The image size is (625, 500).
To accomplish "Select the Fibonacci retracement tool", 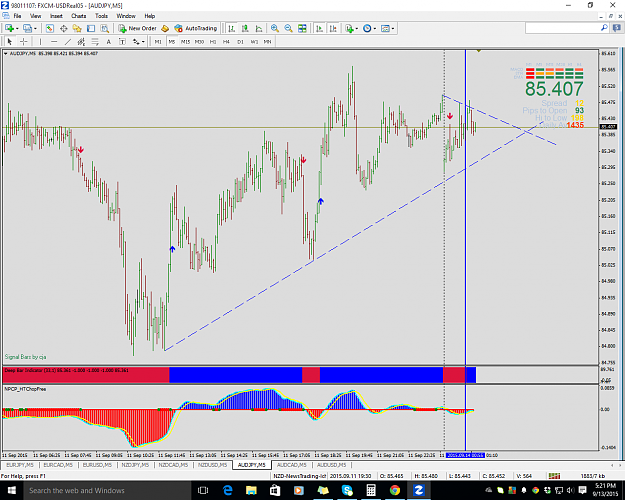I will [x=95, y=41].
